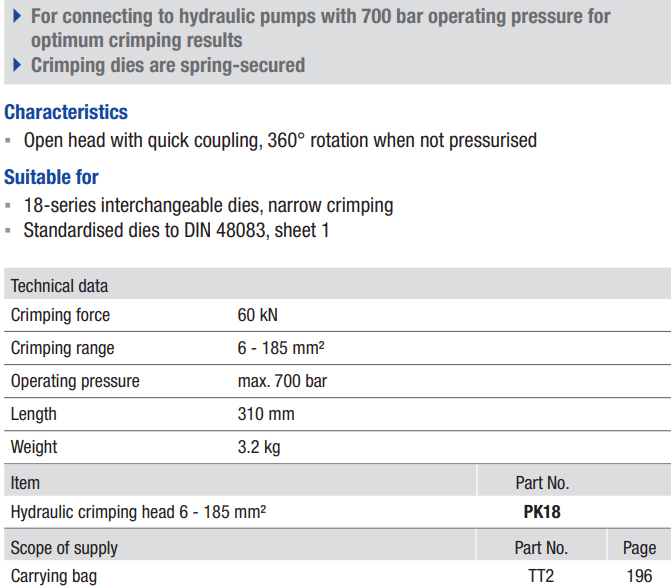Click the square bullet before '18-series interchangeable dies'

[x=8, y=206]
